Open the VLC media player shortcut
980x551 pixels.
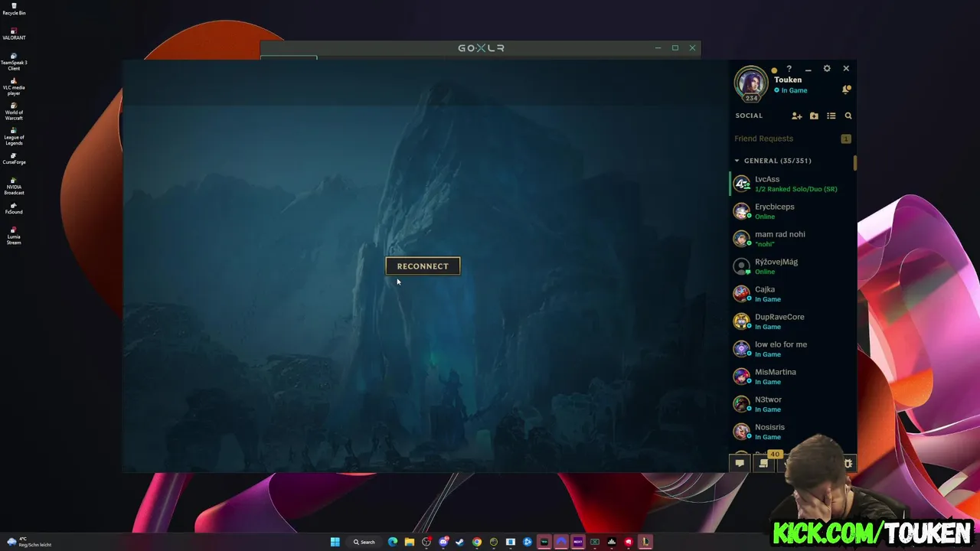(14, 86)
